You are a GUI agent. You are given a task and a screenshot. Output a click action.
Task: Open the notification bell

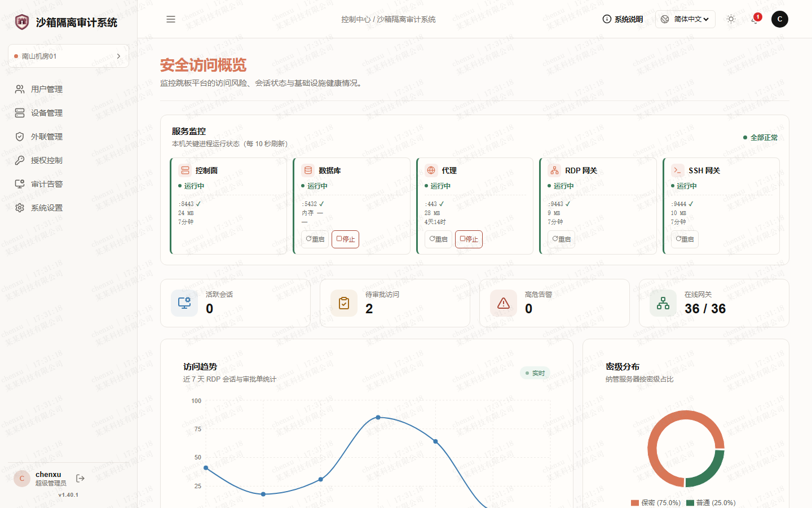click(756, 19)
